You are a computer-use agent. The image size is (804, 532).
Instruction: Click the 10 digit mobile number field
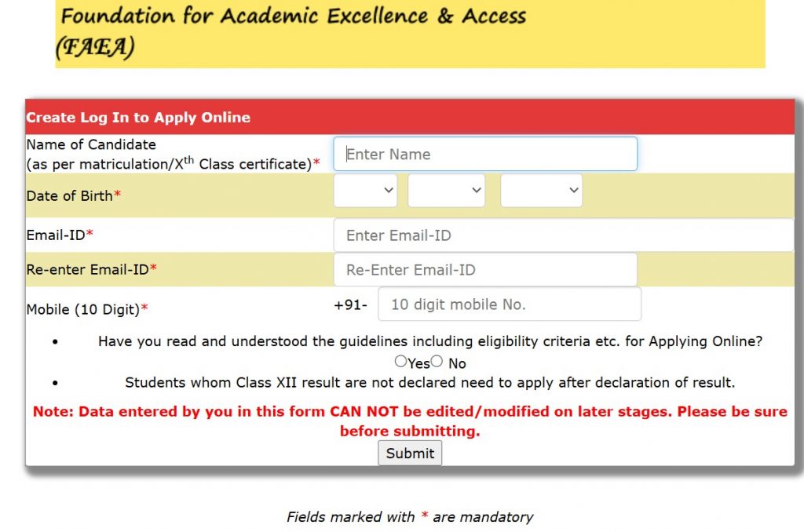pos(509,304)
